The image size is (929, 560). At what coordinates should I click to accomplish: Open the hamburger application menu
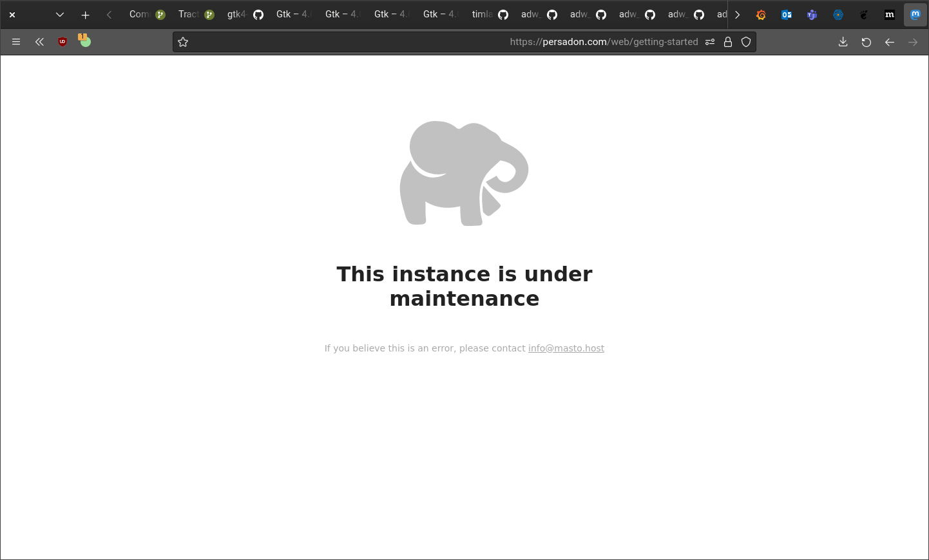[x=16, y=42]
